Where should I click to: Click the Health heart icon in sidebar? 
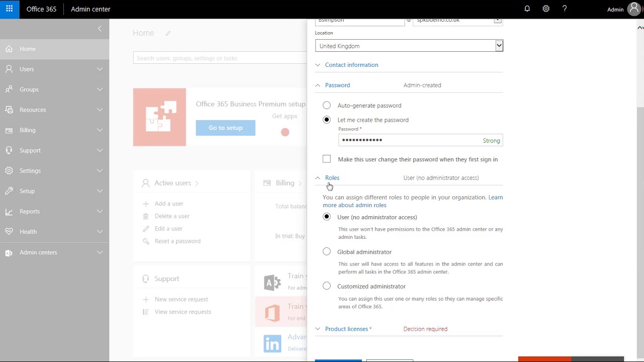tap(9, 232)
